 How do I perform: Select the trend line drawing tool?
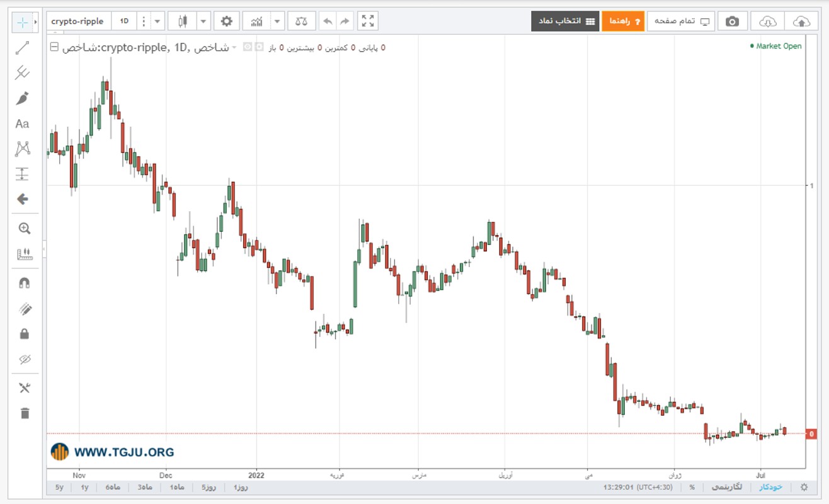(x=22, y=48)
